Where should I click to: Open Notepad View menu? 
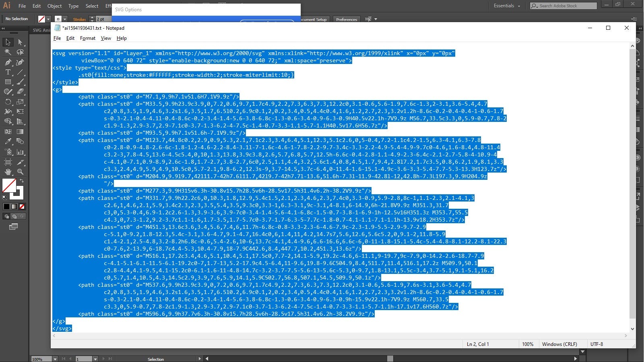click(106, 38)
